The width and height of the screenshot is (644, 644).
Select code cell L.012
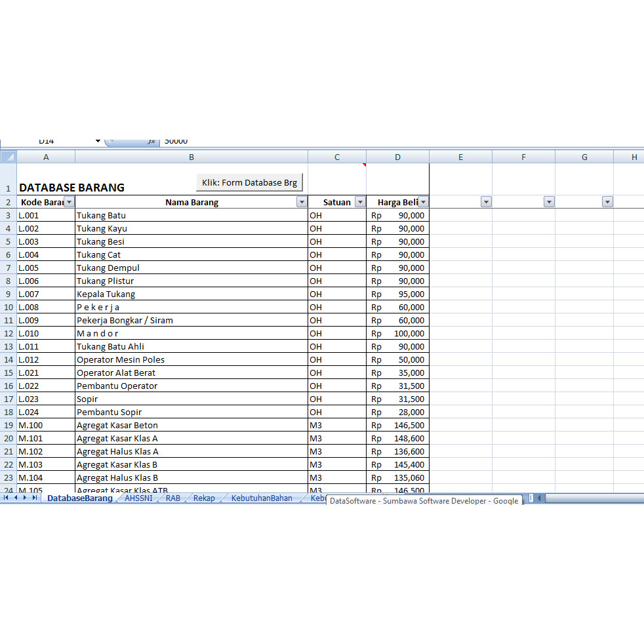click(x=46, y=360)
